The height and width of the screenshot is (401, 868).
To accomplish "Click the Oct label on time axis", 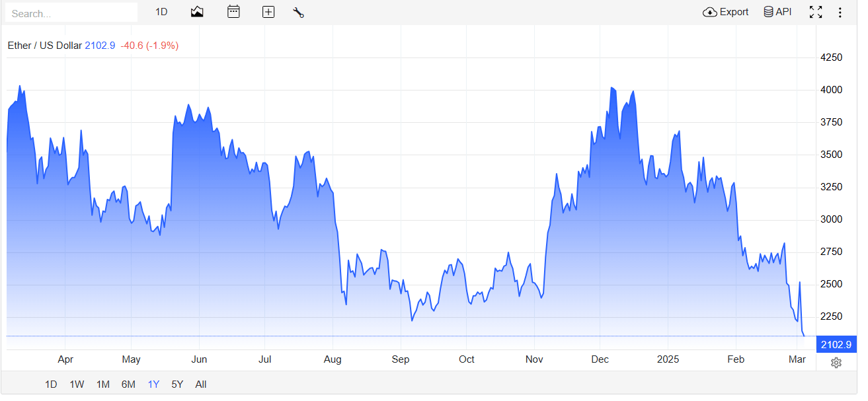I will [x=467, y=359].
